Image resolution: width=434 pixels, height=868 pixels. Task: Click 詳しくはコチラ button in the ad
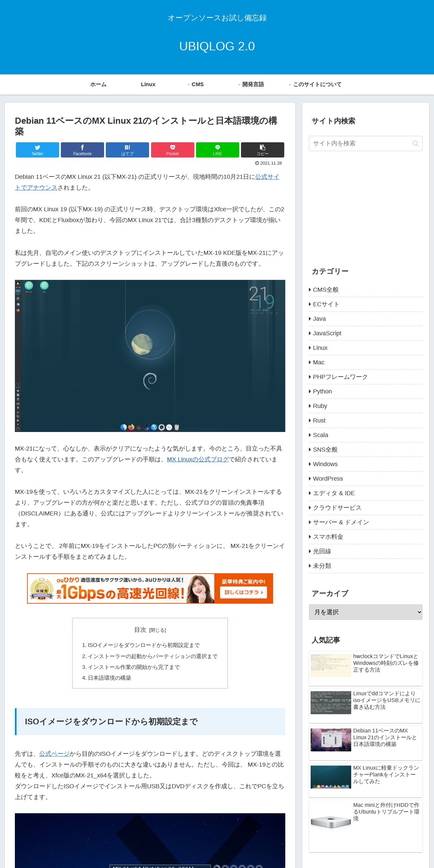click(x=243, y=592)
